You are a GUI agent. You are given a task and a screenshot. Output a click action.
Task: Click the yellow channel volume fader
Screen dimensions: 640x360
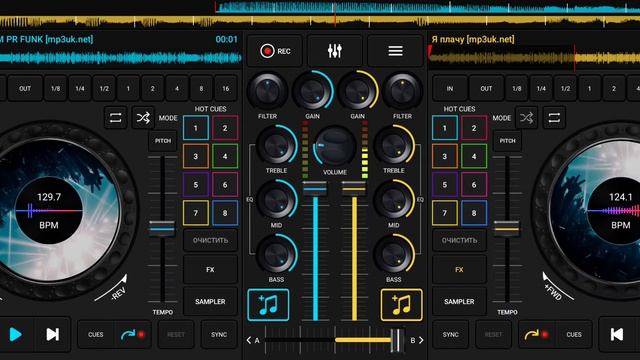tap(354, 189)
